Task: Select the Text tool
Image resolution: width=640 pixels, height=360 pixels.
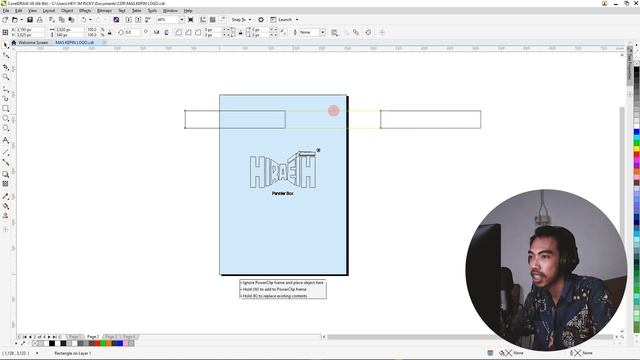Action: tap(6, 140)
